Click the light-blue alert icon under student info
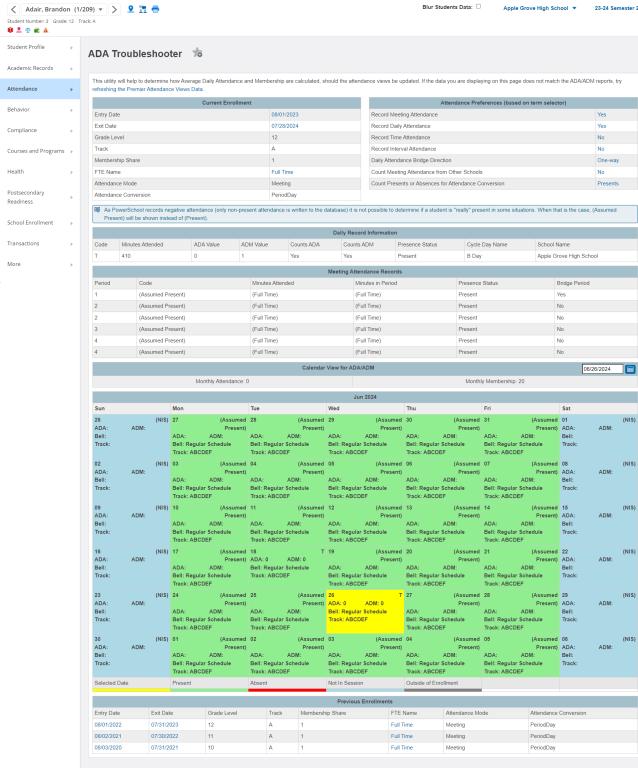The image size is (638, 768). click(x=27, y=30)
